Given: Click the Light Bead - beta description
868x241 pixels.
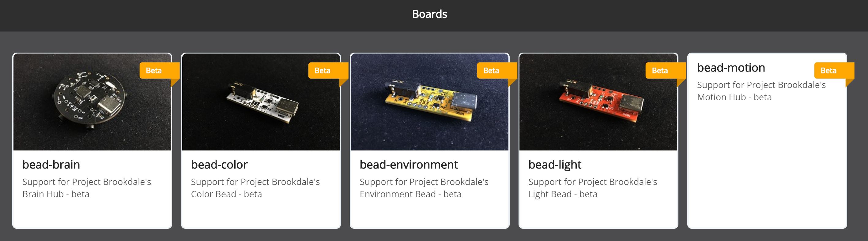Looking at the screenshot, I should point(593,188).
